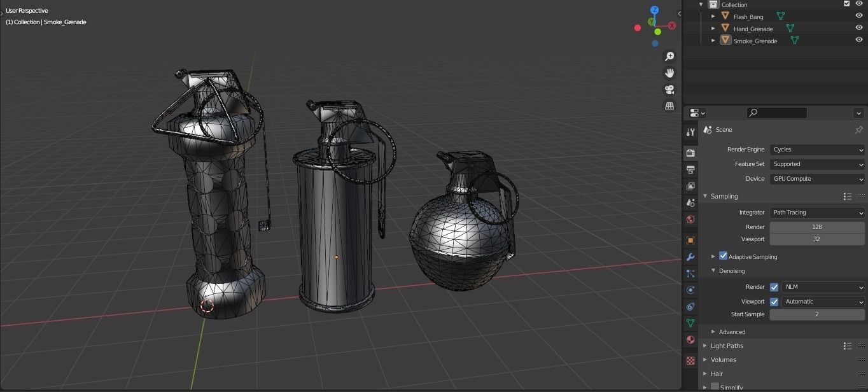Open the Particles properties tab icon

(690, 274)
